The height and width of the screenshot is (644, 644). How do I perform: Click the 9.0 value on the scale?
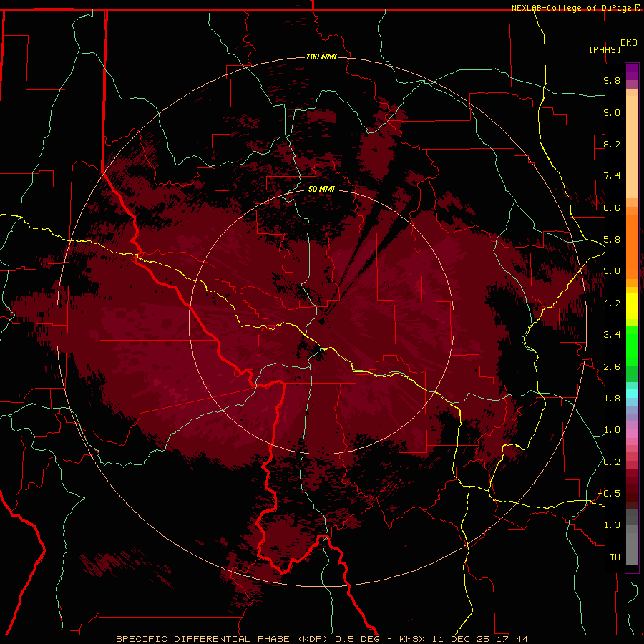pyautogui.click(x=612, y=112)
